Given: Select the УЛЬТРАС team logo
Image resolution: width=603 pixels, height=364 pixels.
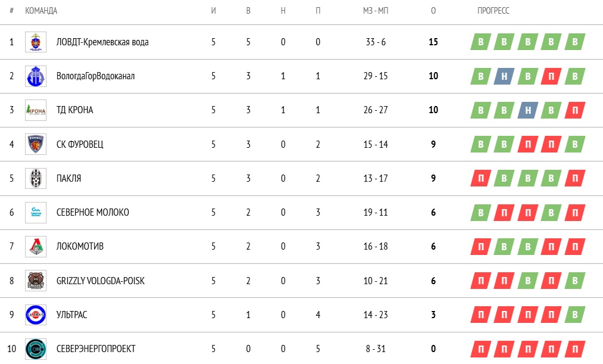Looking at the screenshot, I should (x=35, y=315).
